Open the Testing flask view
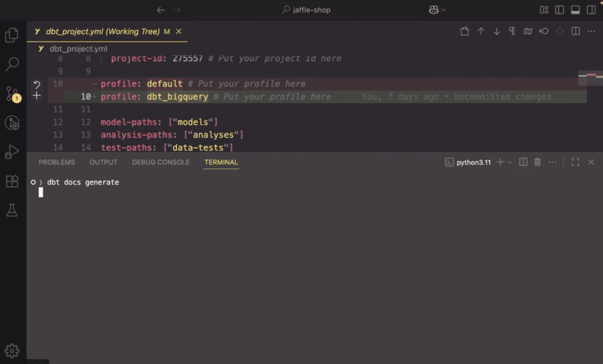Viewport: 603px width, 364px height. (12, 211)
